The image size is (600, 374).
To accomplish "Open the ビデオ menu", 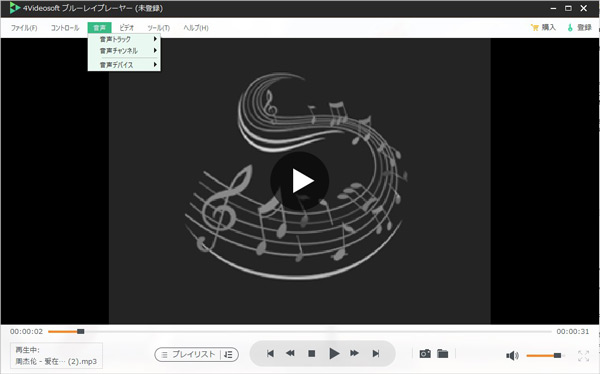I will click(x=126, y=28).
